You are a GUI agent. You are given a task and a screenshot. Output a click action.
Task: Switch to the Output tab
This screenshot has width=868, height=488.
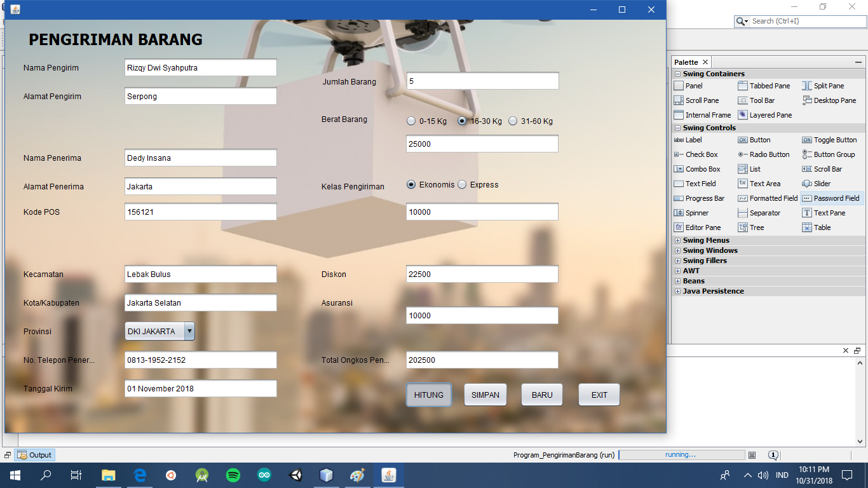34,454
